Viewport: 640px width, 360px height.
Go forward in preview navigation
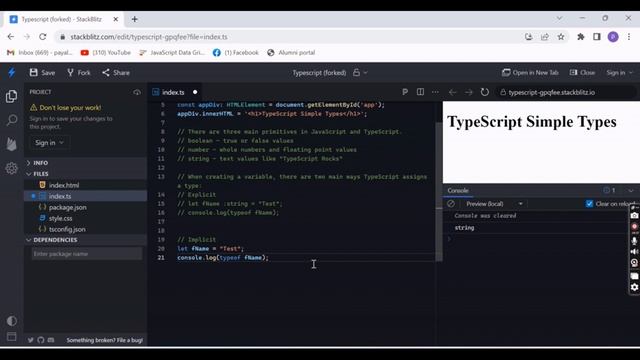pyautogui.click(x=469, y=92)
